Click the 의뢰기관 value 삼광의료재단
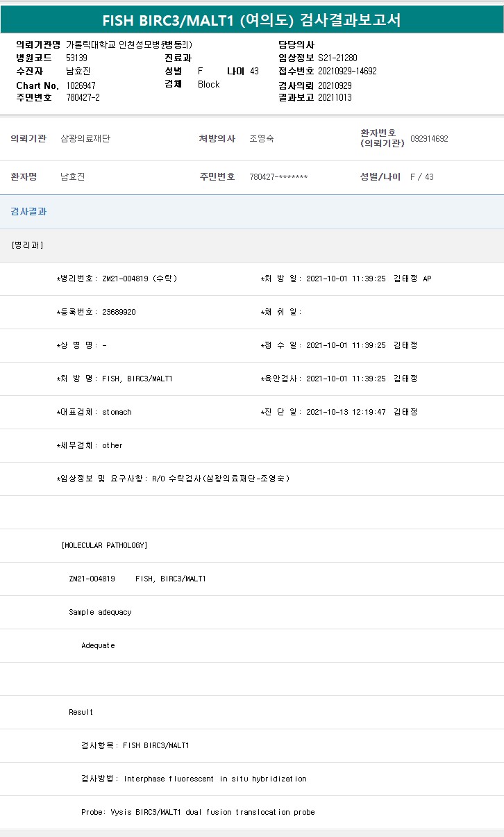504x837 pixels. [x=85, y=138]
